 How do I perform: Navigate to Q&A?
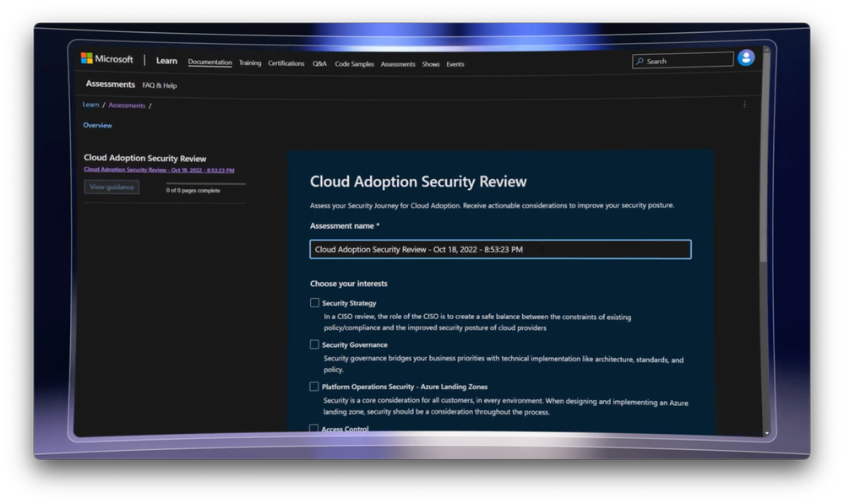pos(319,63)
